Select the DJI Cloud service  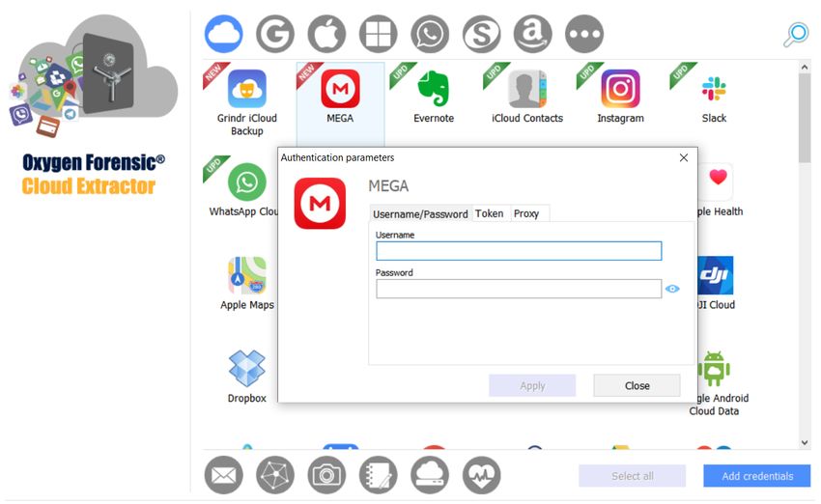716,283
